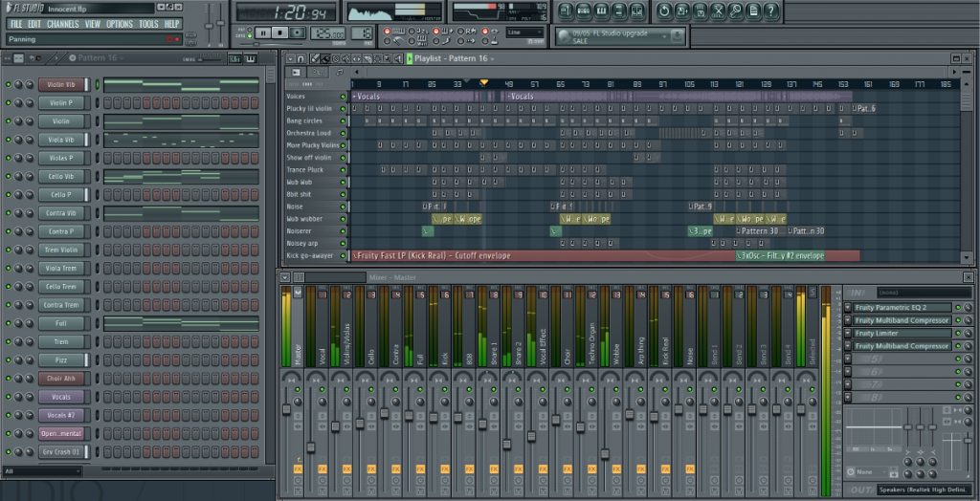This screenshot has height=501, width=980.
Task: Click the help question mark icon
Action: pyautogui.click(x=772, y=11)
